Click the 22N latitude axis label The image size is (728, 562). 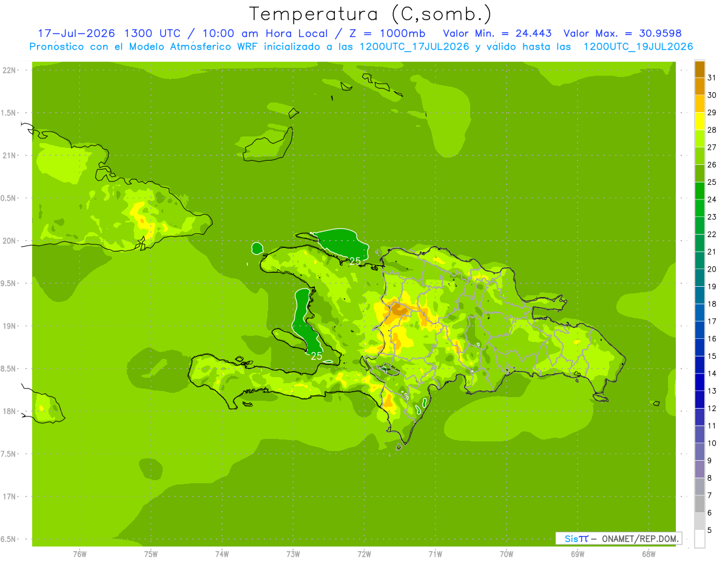(9, 70)
